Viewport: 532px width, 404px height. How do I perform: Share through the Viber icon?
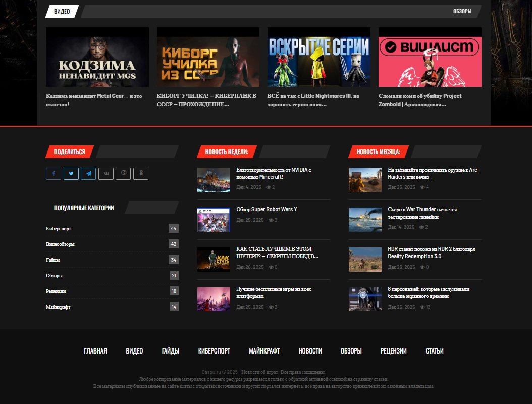[x=123, y=174]
